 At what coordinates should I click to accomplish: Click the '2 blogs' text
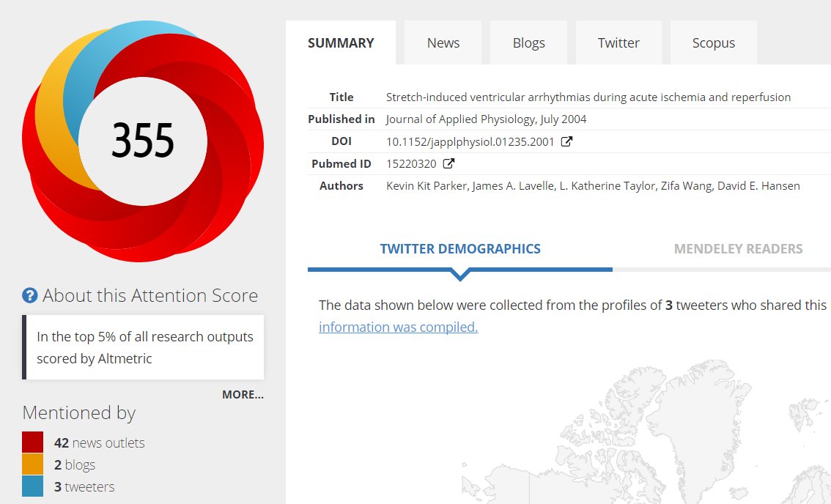[x=74, y=464]
